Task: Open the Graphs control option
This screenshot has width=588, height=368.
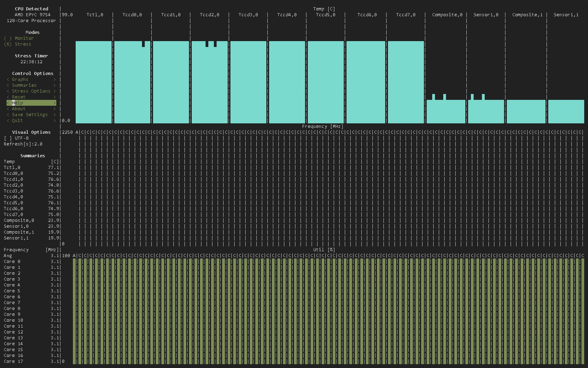Action: pyautogui.click(x=31, y=79)
